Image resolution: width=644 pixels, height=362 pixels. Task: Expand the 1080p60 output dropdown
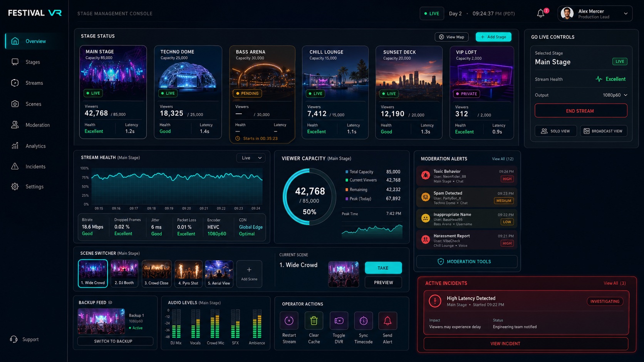point(615,95)
